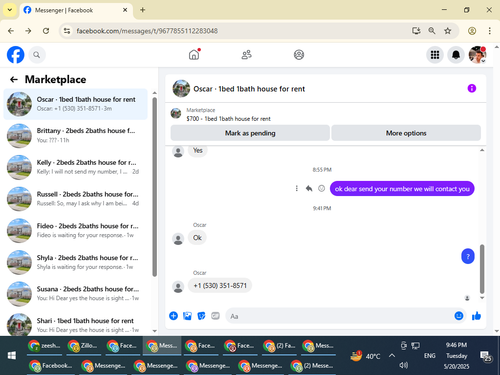Open Windows Start menu
Screen dimensions: 500x375
pyautogui.click(x=12, y=356)
